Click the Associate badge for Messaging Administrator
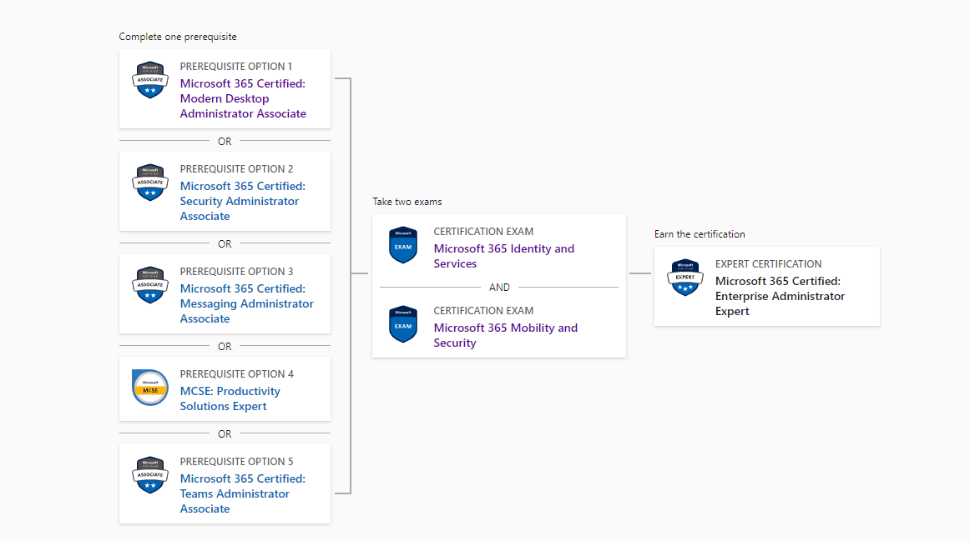 coord(150,285)
